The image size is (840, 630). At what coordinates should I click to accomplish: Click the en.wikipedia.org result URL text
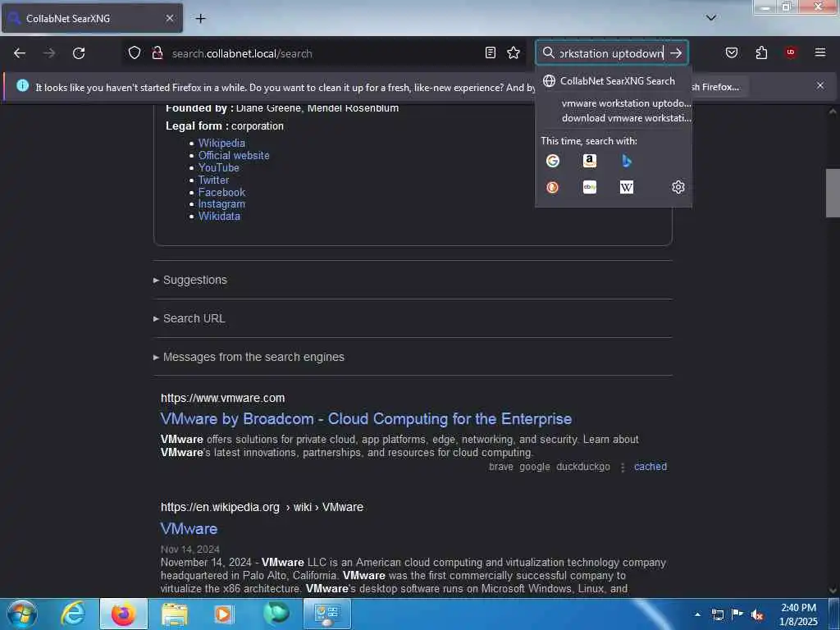click(262, 507)
